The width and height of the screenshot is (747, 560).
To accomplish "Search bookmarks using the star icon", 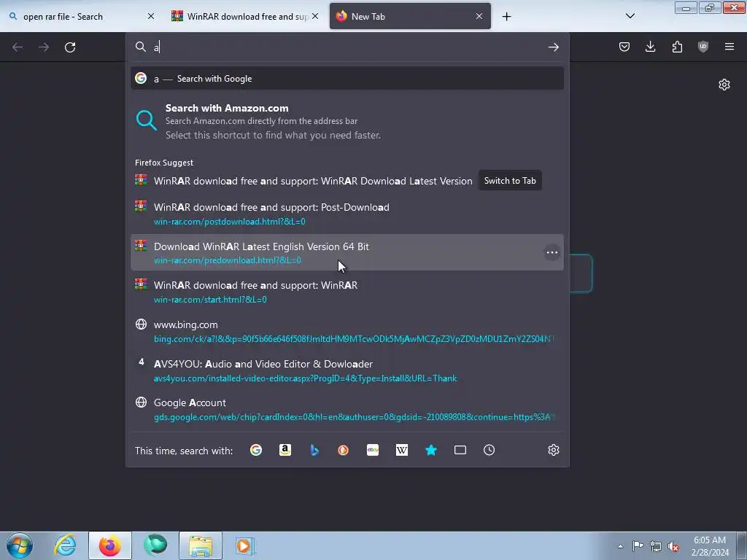I will 431,450.
